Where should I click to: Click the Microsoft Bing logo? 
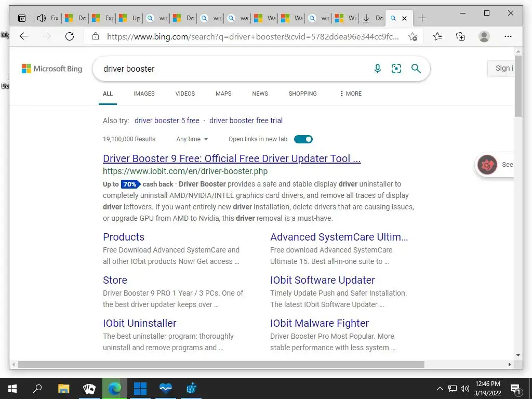[x=52, y=69]
